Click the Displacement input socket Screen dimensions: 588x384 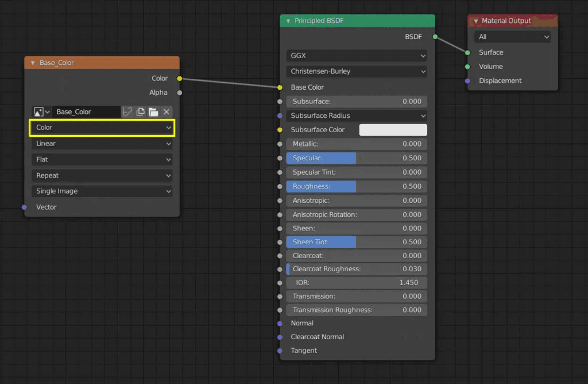(467, 81)
